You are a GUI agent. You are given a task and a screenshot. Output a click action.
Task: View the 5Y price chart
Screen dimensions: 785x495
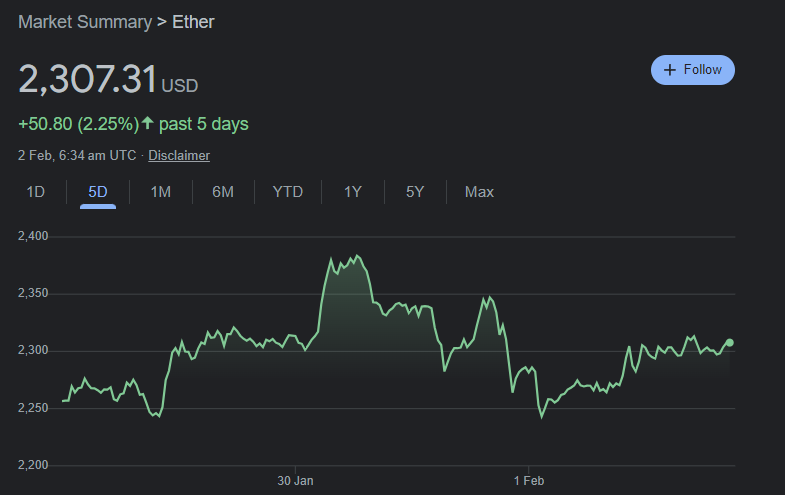click(x=415, y=192)
